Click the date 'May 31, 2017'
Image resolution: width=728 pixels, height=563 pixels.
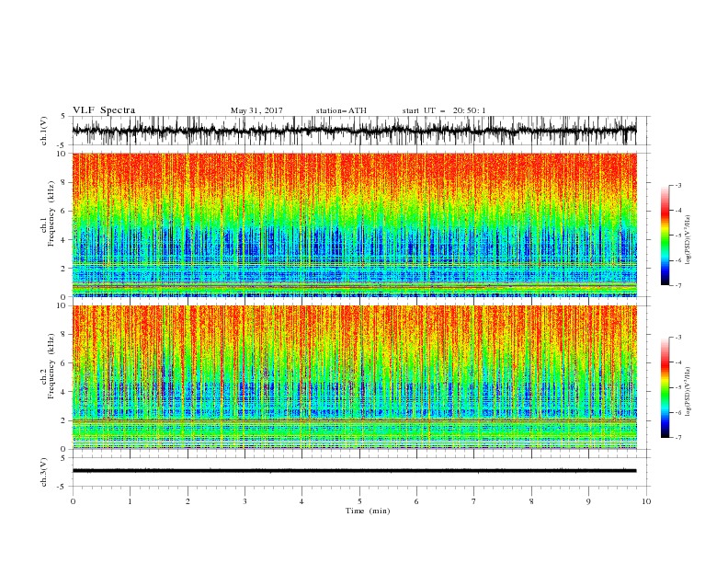[256, 110]
